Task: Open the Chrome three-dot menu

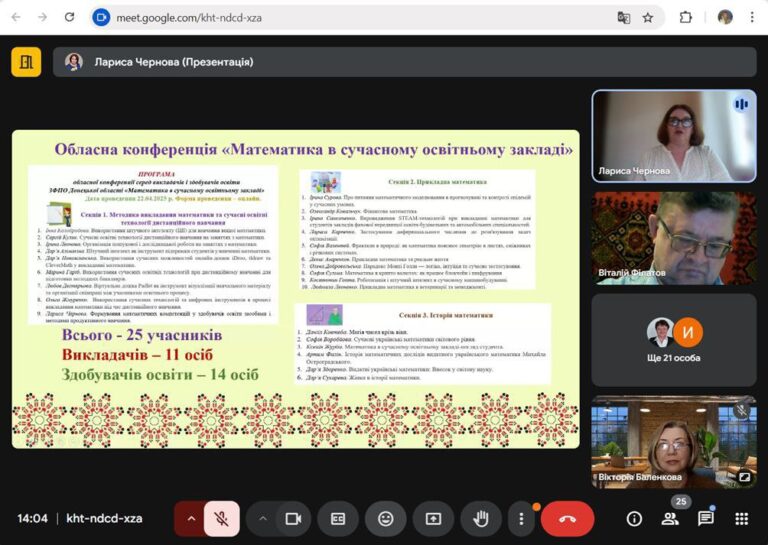Action: pyautogui.click(x=752, y=17)
